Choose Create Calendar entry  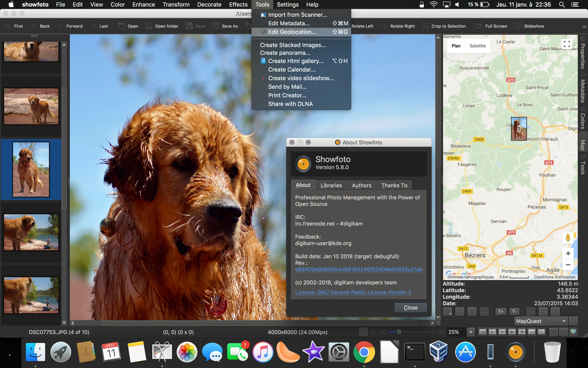301,70
